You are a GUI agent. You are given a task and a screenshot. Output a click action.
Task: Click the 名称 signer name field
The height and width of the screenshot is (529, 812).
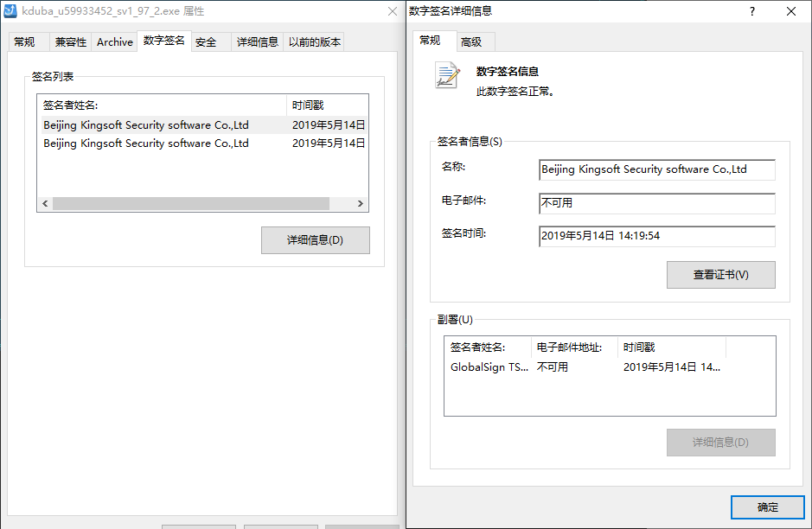pyautogui.click(x=656, y=169)
